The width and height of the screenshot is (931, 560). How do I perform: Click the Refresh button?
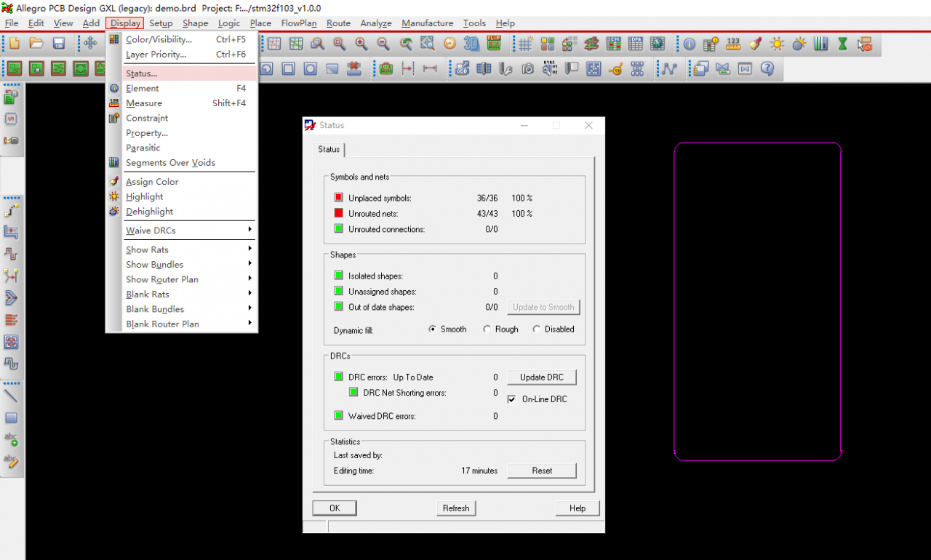456,508
